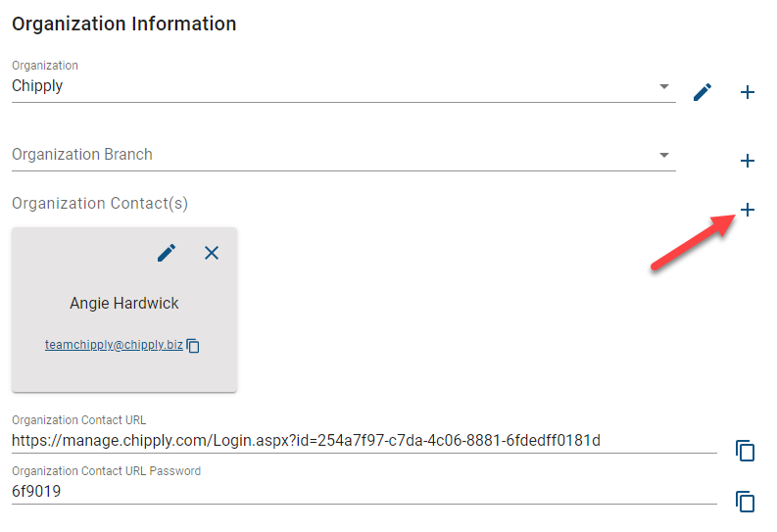The image size is (777, 532).
Task: Click the Organization Information heading
Action: [123, 24]
